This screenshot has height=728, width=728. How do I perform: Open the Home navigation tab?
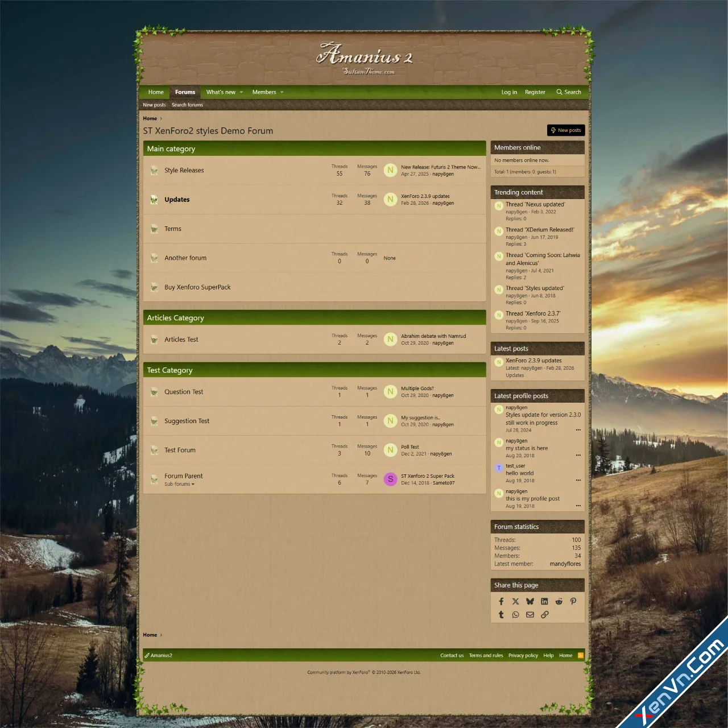tap(155, 92)
